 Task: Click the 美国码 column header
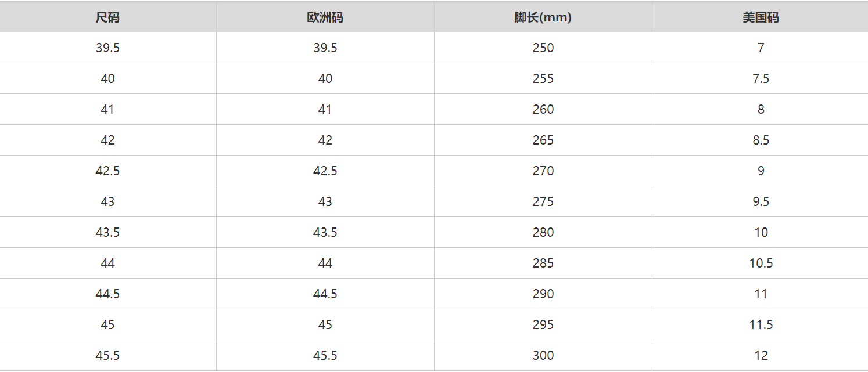tap(761, 17)
